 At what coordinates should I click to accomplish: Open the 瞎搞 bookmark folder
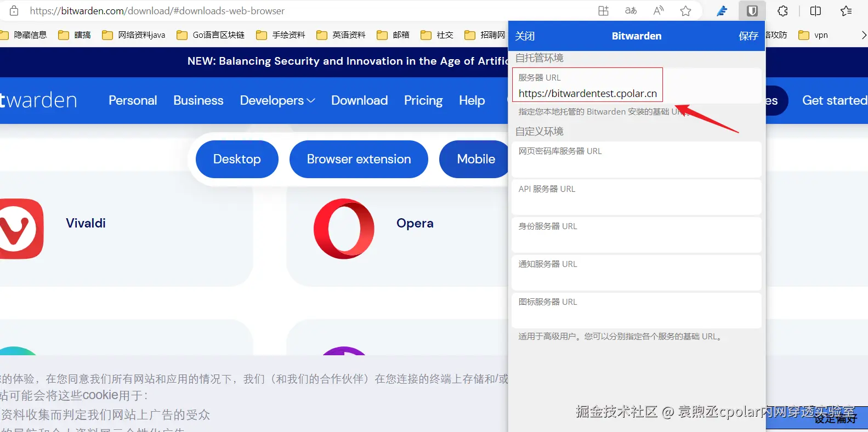click(75, 35)
